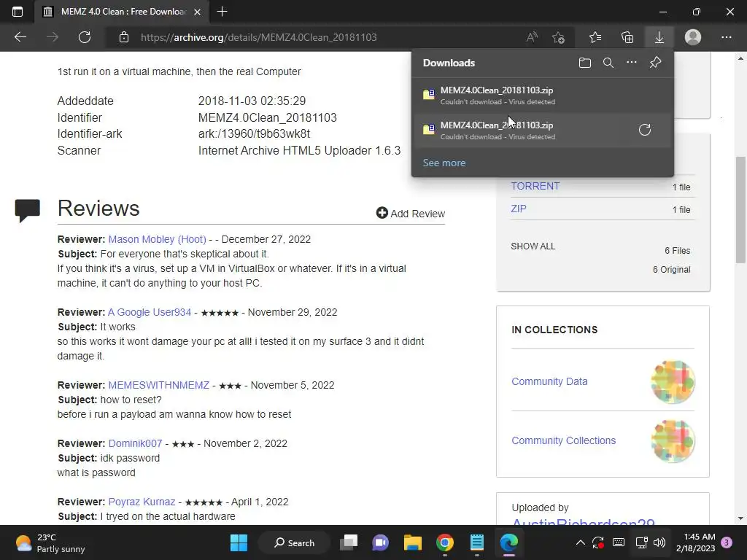Open Task View on taskbar
This screenshot has height=560, width=747.
pos(349,542)
